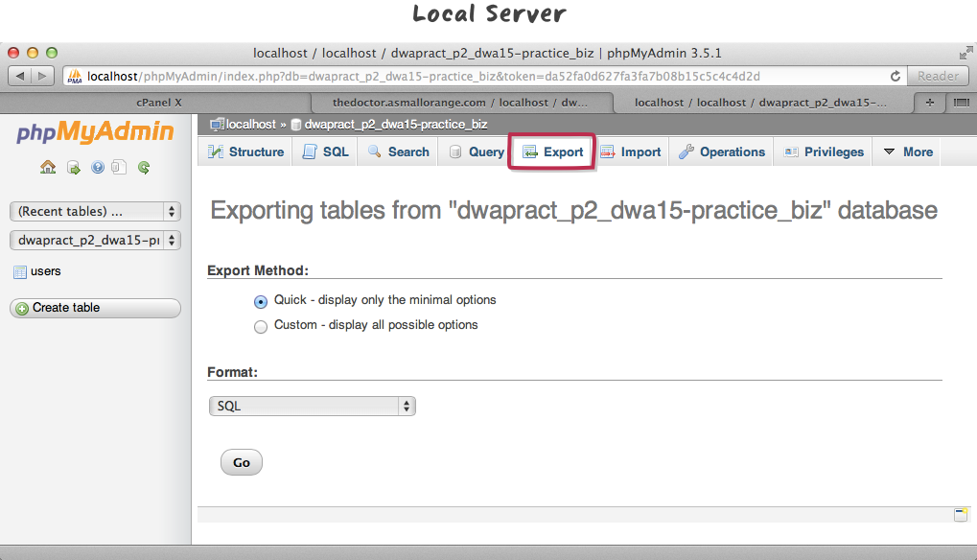Open the SQL format dropdown
The image size is (977, 560).
[x=312, y=407]
